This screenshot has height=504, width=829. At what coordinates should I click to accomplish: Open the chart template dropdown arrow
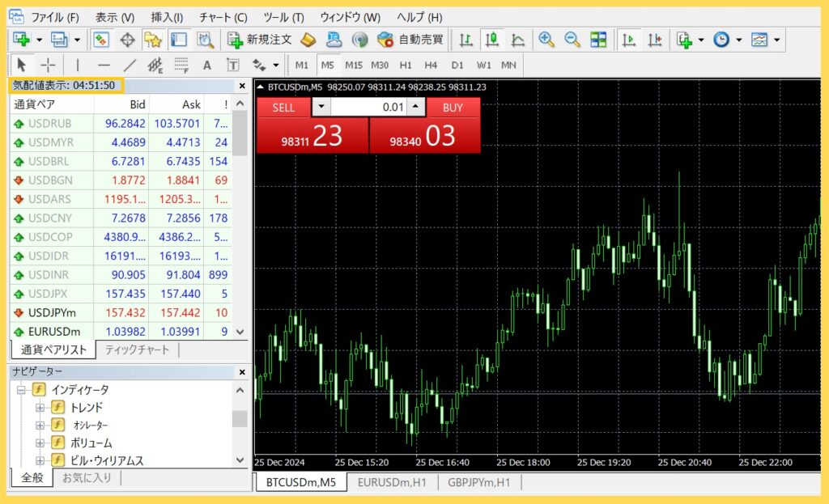pos(777,39)
